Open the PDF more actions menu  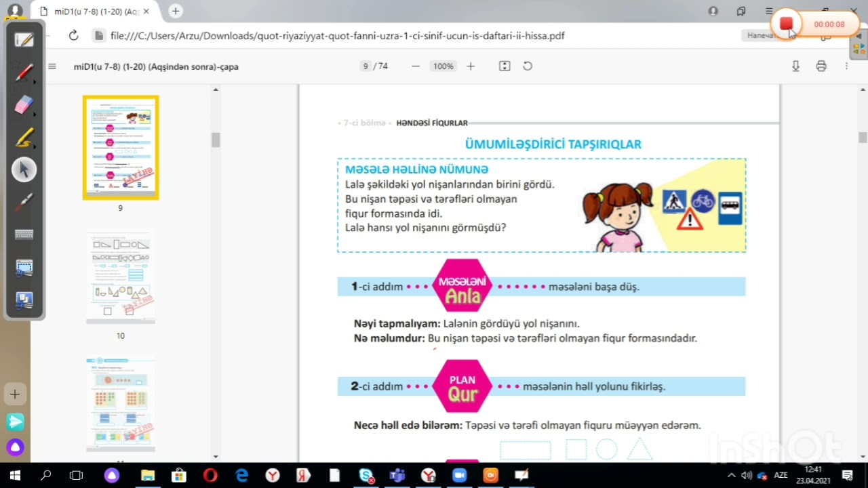846,66
